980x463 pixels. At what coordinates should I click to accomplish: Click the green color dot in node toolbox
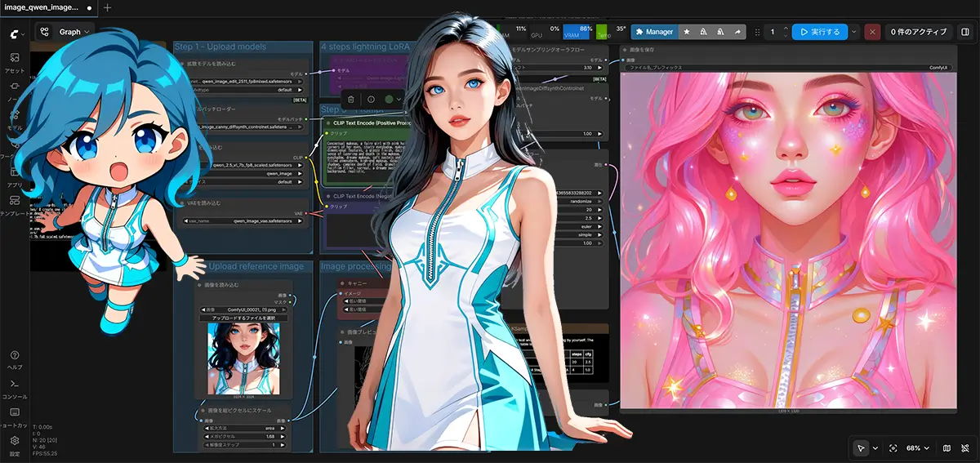[390, 99]
